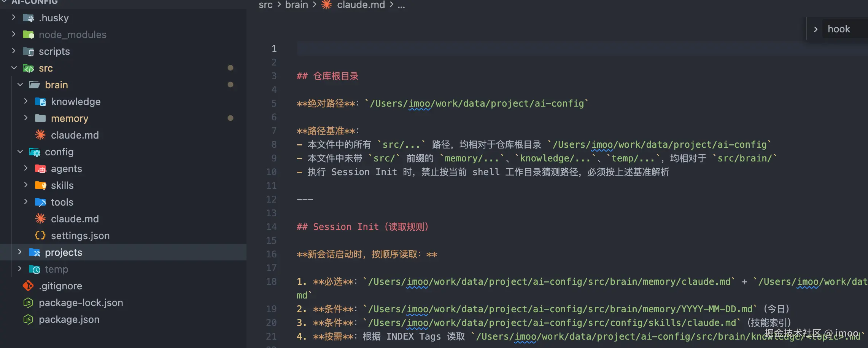Click the scripts folder icon
Image resolution: width=868 pixels, height=348 pixels.
pyautogui.click(x=29, y=51)
